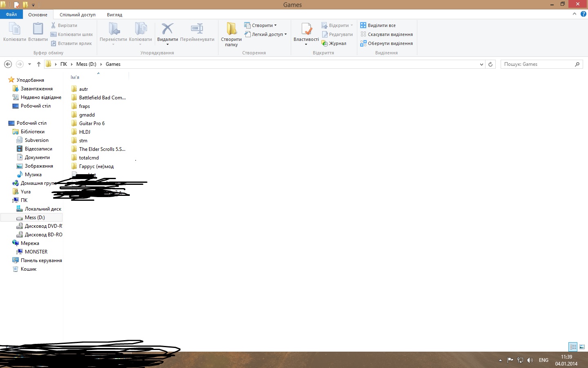The image size is (588, 368).
Task: Click ПК in the address breadcrumb
Action: click(x=64, y=64)
